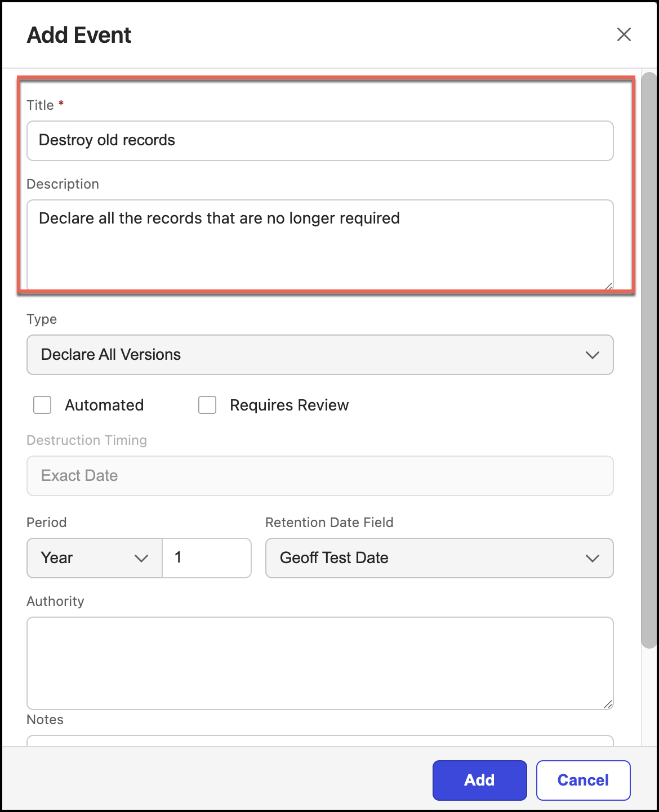The width and height of the screenshot is (659, 812).
Task: Grab the Description box resize handle
Action: point(608,286)
